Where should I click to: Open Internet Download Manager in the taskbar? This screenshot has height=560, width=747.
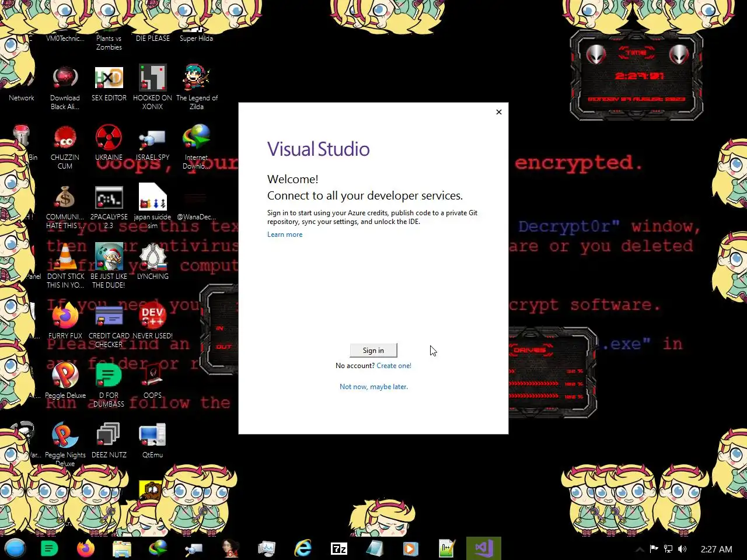tap(158, 548)
